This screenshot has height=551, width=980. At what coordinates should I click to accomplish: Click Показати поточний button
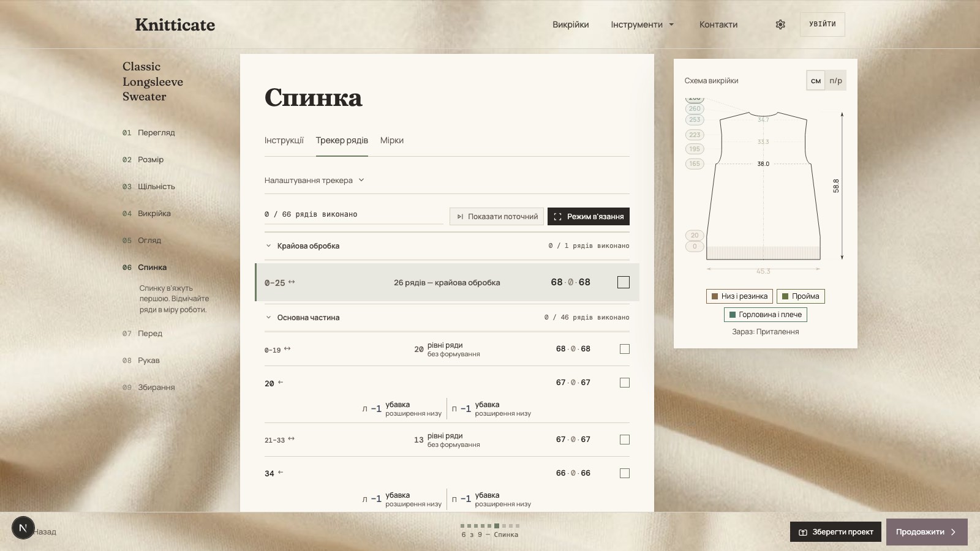[x=497, y=216]
